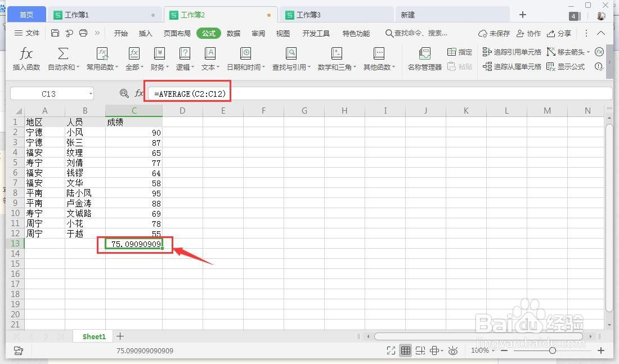Image resolution: width=619 pixels, height=364 pixels.
Task: Open the 工作簿1 document tab
Action: click(105, 15)
